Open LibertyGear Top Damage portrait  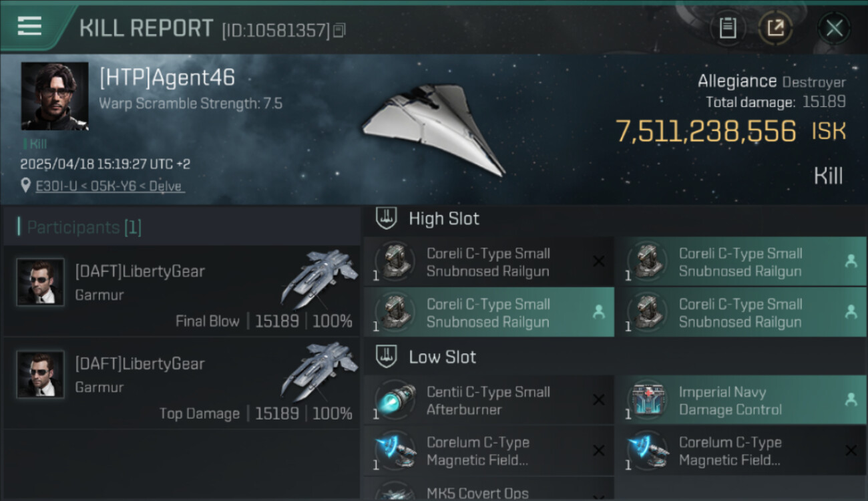41,375
